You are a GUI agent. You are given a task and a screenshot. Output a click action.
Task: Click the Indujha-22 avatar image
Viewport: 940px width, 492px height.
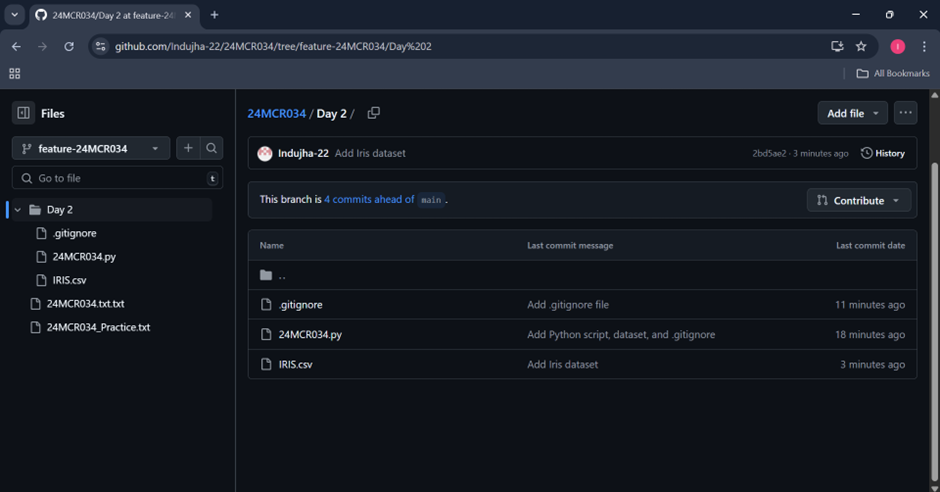[x=265, y=153]
